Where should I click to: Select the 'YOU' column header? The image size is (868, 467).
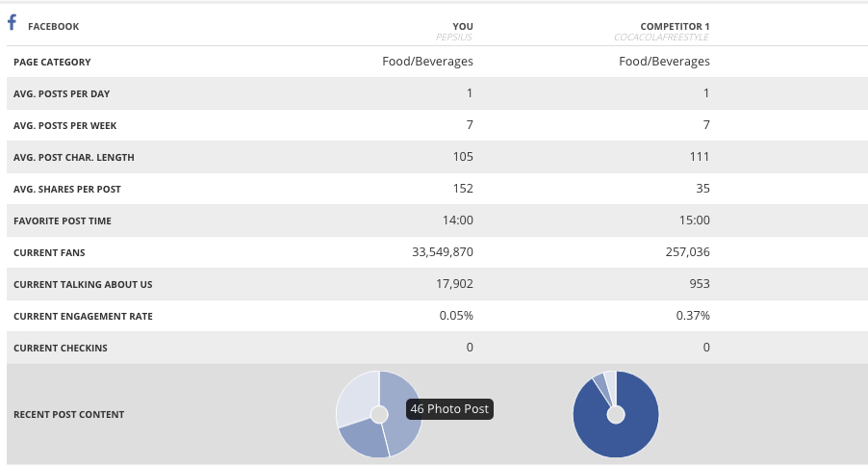tap(462, 26)
